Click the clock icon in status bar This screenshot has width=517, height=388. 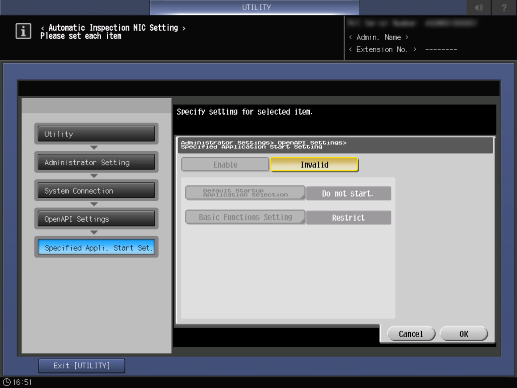7,382
